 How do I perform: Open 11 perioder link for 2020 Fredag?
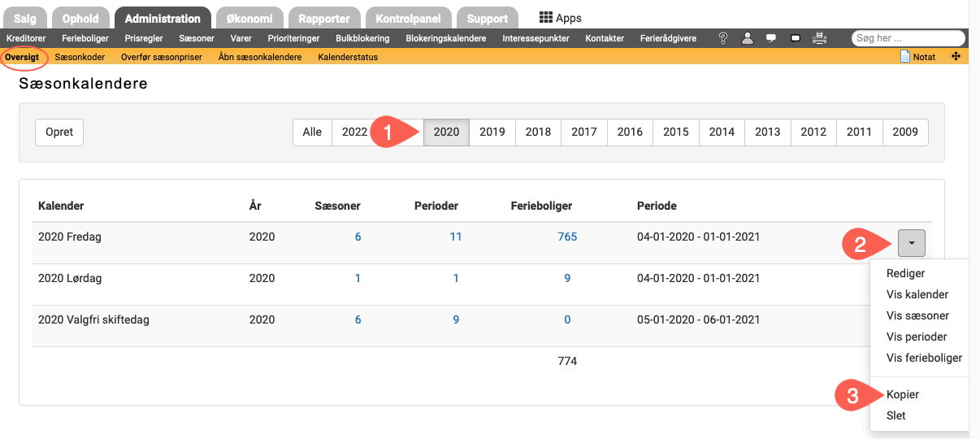pos(456,237)
